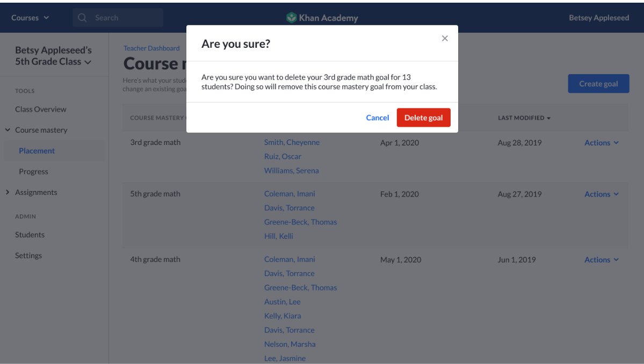Click the 3rd grade math goal name

point(155,142)
